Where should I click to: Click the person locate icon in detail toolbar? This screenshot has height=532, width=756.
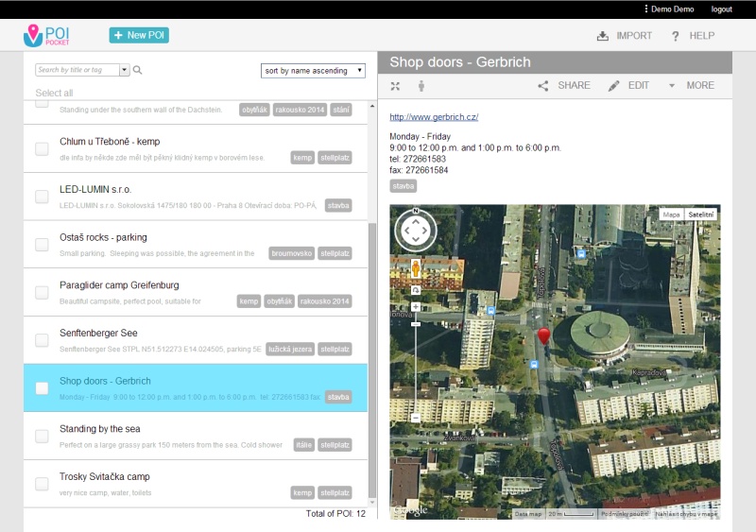tap(421, 86)
